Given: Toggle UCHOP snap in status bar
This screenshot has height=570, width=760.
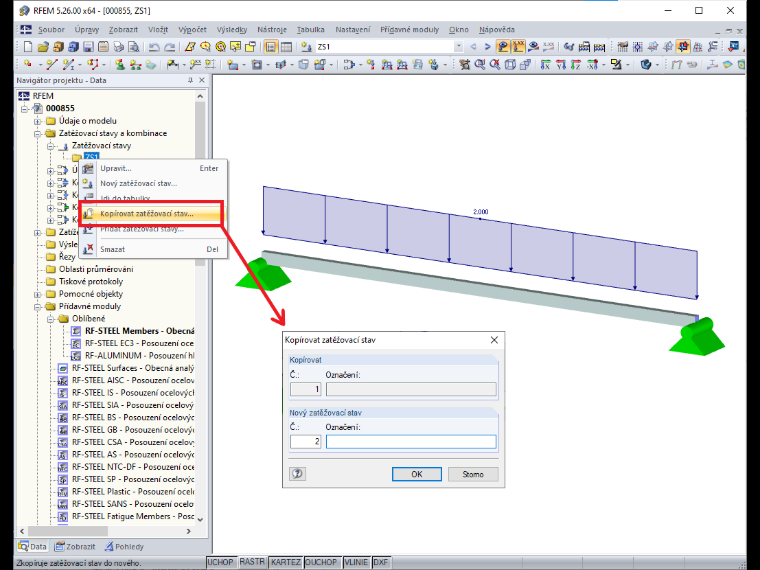Looking at the screenshot, I should (x=221, y=562).
